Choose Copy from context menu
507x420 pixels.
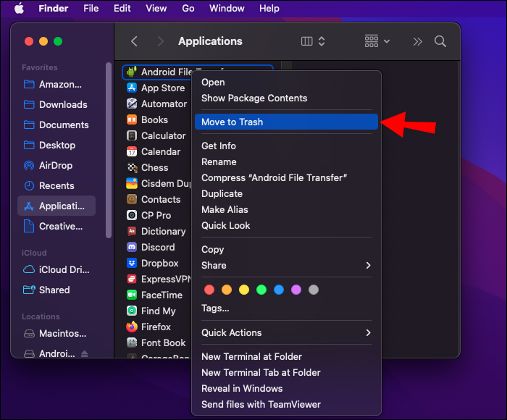point(286,249)
